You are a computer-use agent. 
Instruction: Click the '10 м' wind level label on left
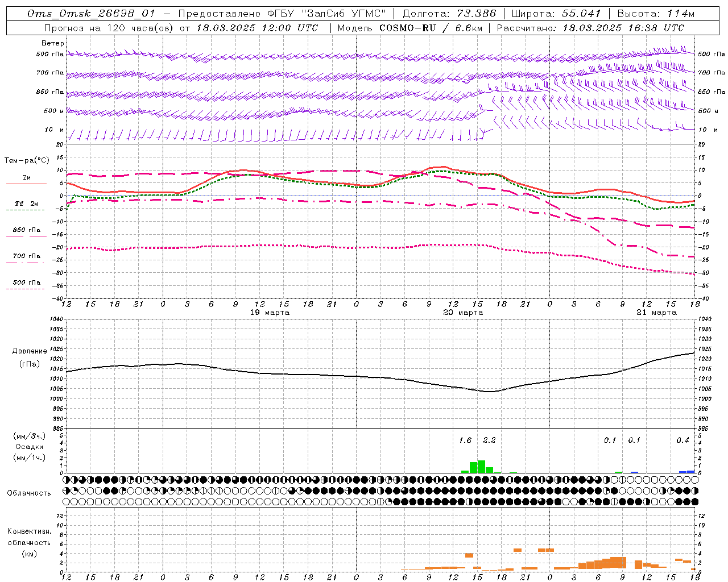pos(55,130)
